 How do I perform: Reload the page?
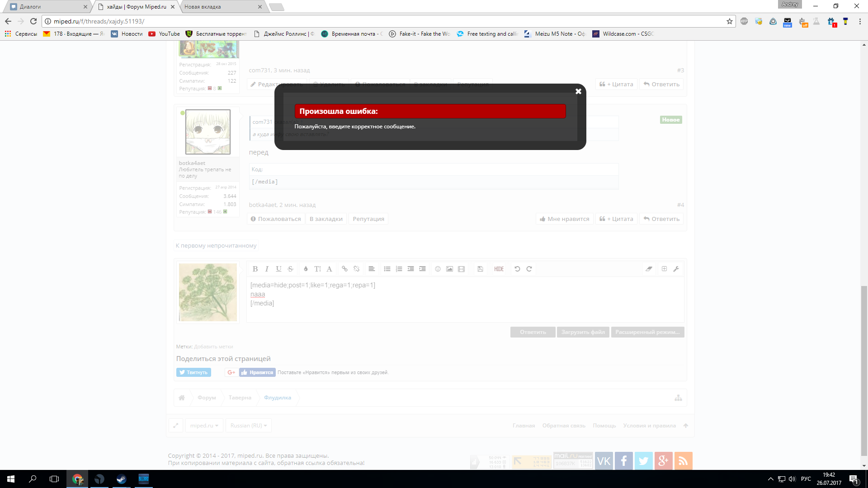tap(33, 21)
